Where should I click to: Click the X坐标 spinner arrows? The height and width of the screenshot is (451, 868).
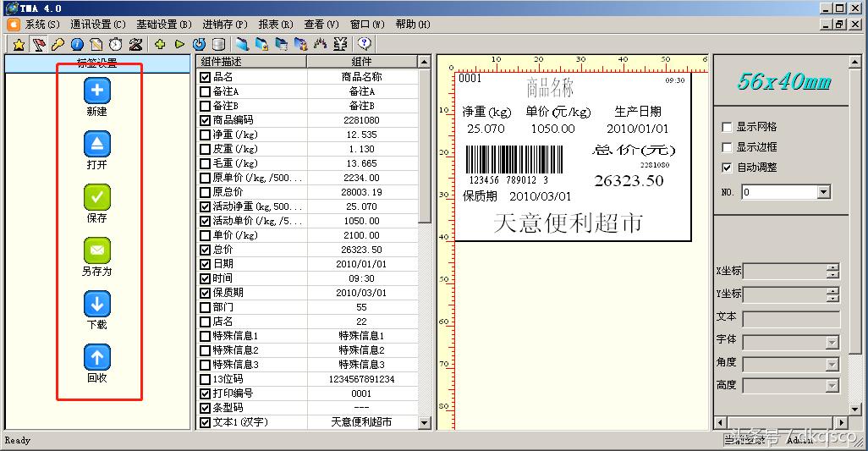832,271
